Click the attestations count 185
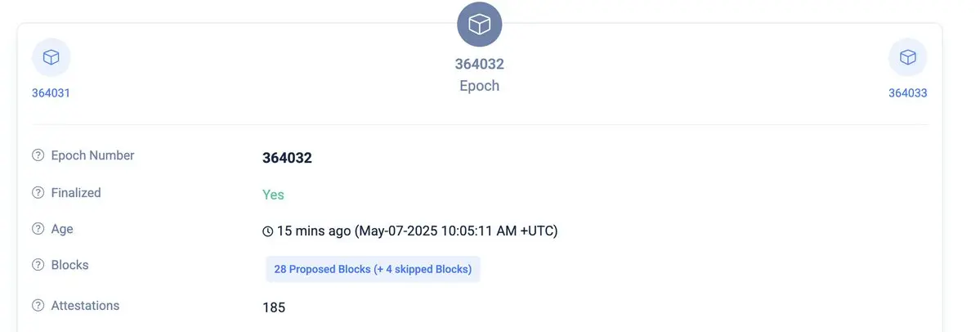Viewport: 980px width, 332px height. pyautogui.click(x=274, y=307)
